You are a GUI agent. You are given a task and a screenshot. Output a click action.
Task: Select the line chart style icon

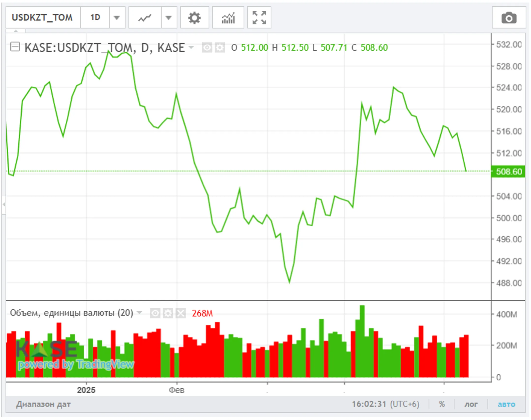coord(145,18)
